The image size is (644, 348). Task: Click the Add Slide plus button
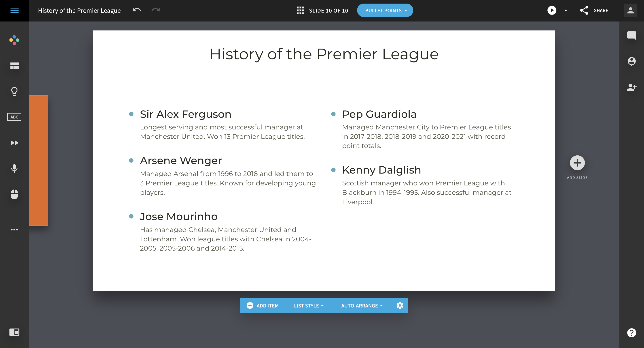(x=577, y=163)
